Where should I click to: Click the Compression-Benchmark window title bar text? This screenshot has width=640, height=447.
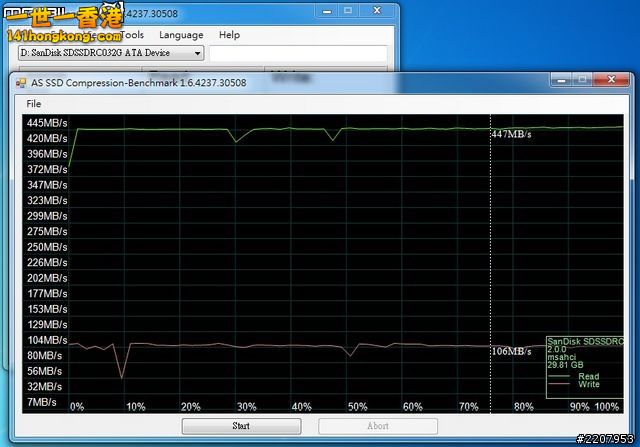(139, 83)
